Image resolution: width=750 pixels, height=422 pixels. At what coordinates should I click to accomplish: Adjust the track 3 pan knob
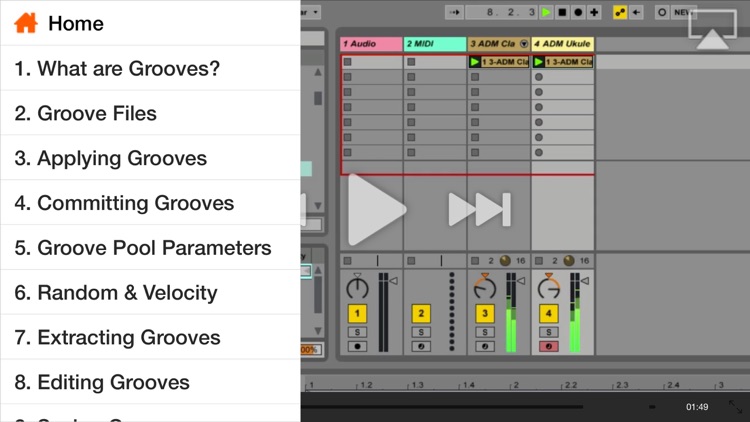pyautogui.click(x=485, y=287)
